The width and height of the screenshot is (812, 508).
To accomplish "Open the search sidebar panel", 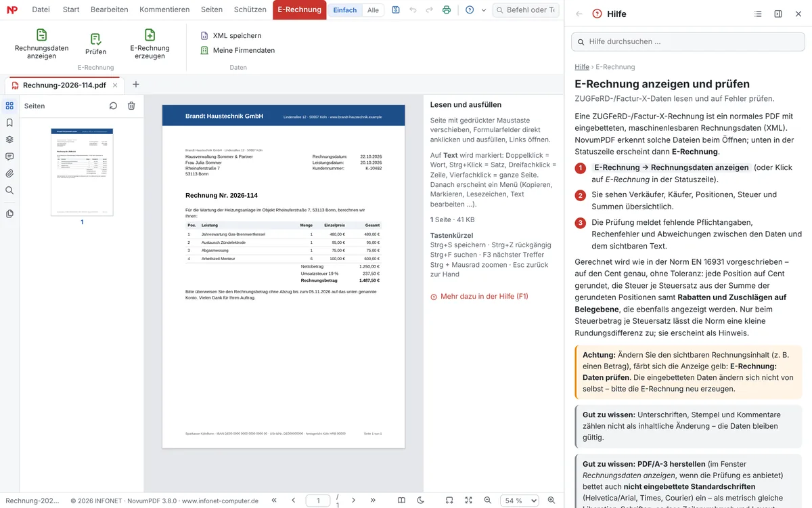I will (9, 190).
